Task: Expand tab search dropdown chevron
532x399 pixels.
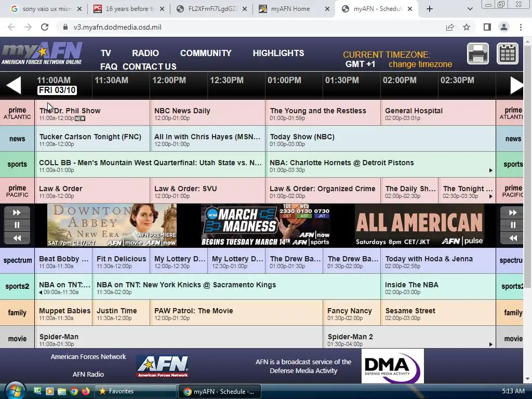Action: pos(470,9)
